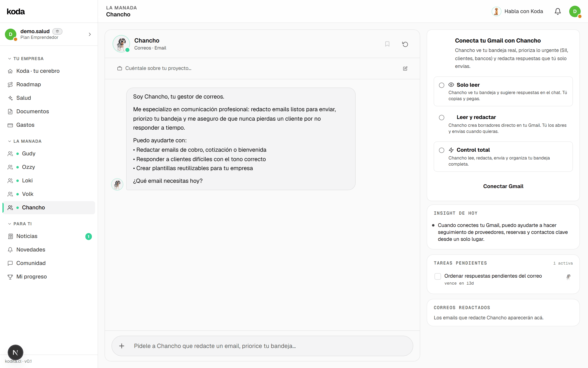The image size is (588, 368).
Task: Open the Gastos page
Action: click(49, 125)
